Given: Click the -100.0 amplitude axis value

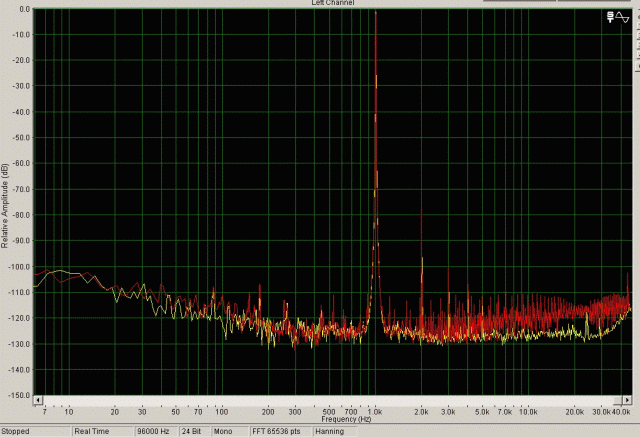Looking at the screenshot, I should coord(20,266).
